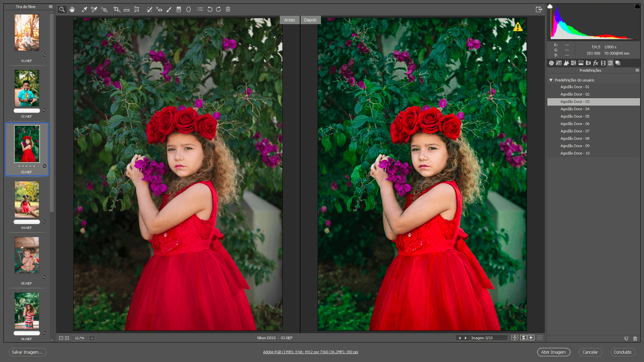Apply preset Agodão Doce - 05
644x362 pixels.
[x=594, y=116]
